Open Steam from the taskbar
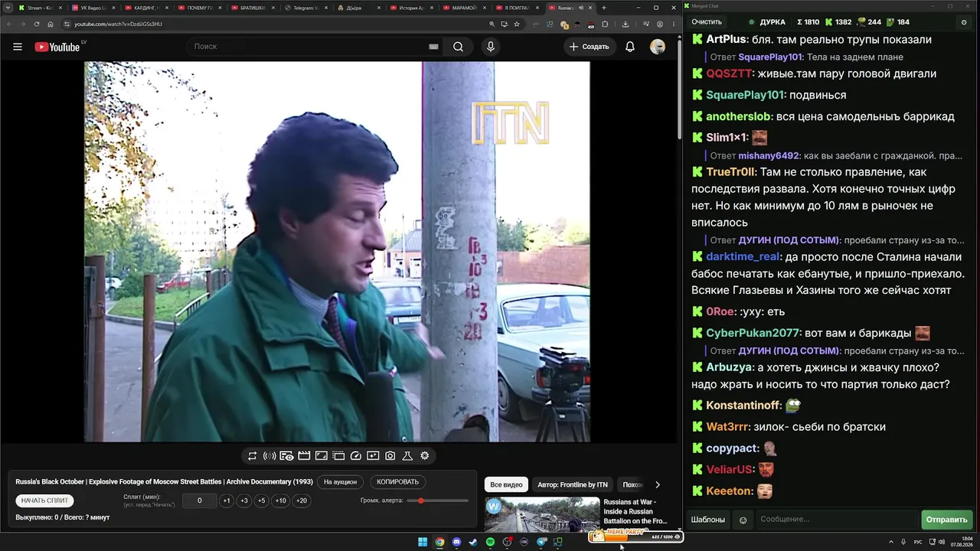The image size is (980, 551). 474,543
